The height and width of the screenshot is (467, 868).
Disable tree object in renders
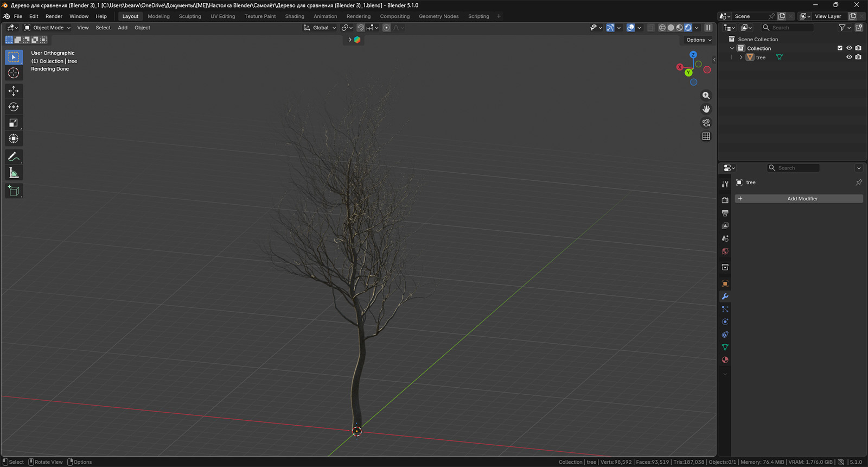tap(858, 57)
